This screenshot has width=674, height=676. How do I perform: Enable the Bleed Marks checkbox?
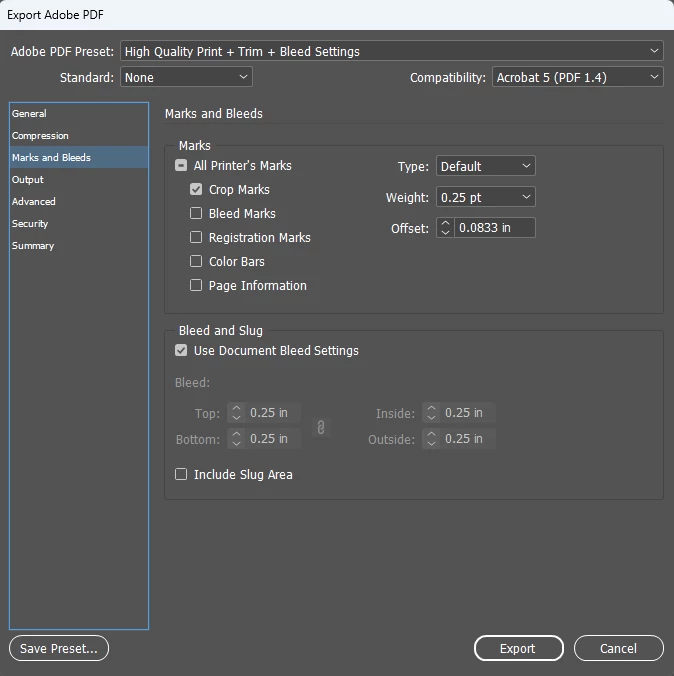point(196,213)
